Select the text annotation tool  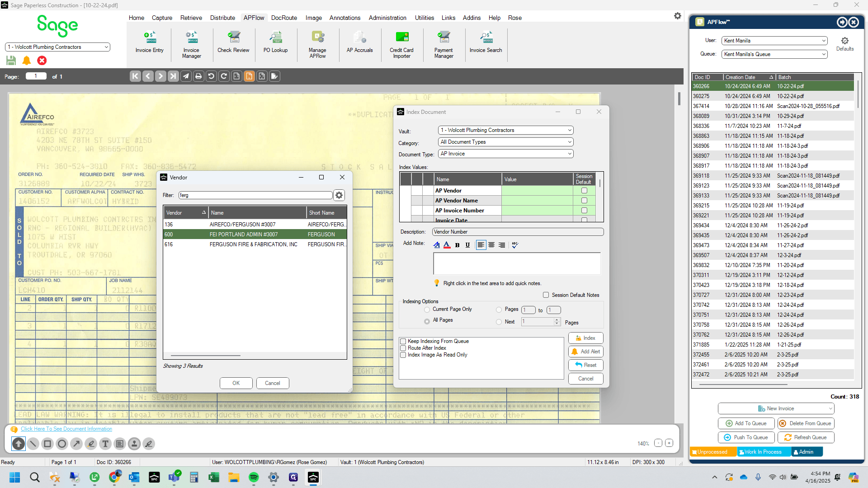tap(105, 444)
